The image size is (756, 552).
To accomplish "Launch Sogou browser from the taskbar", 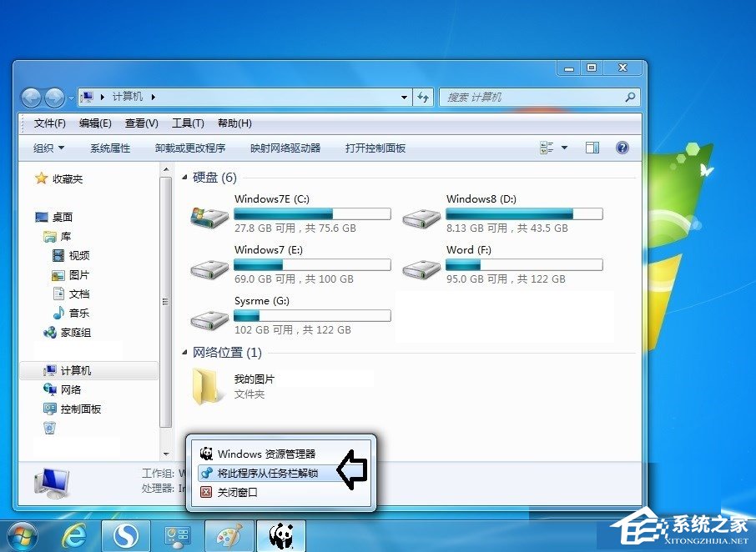I will pos(125,534).
